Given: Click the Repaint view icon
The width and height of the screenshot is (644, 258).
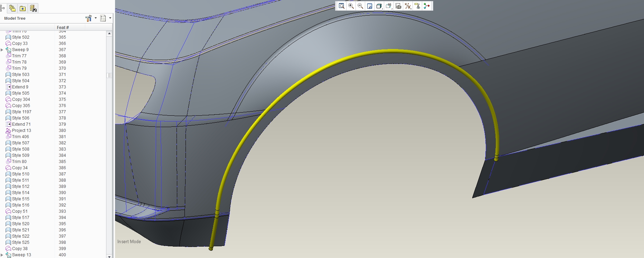Looking at the screenshot, I should tap(370, 6).
